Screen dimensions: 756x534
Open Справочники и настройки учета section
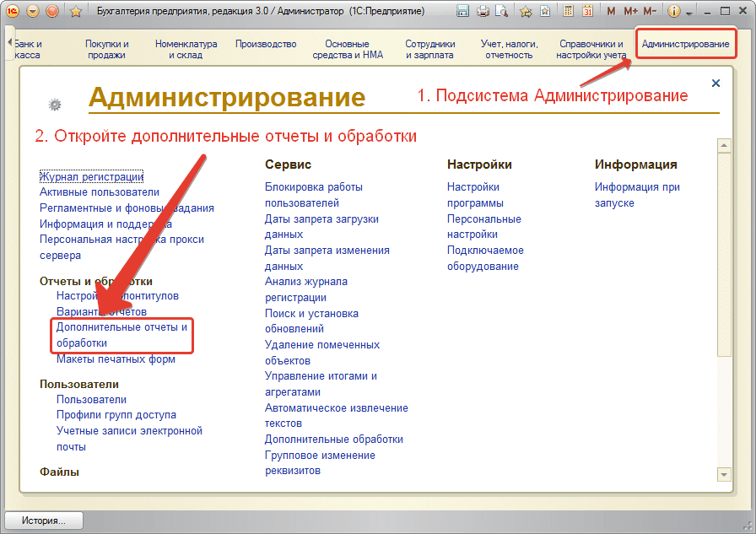[x=591, y=49]
